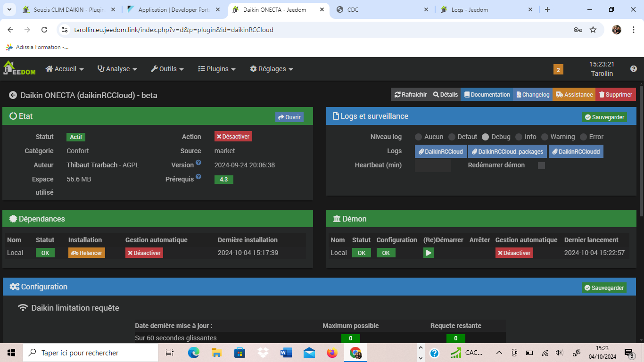Select Default log level
Viewport: 644px width, 362px height.
452,137
